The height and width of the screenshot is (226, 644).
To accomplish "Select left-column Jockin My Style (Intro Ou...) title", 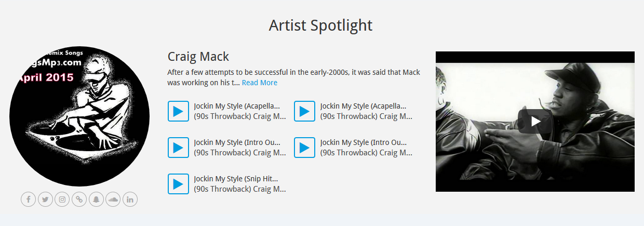I will pos(237,142).
